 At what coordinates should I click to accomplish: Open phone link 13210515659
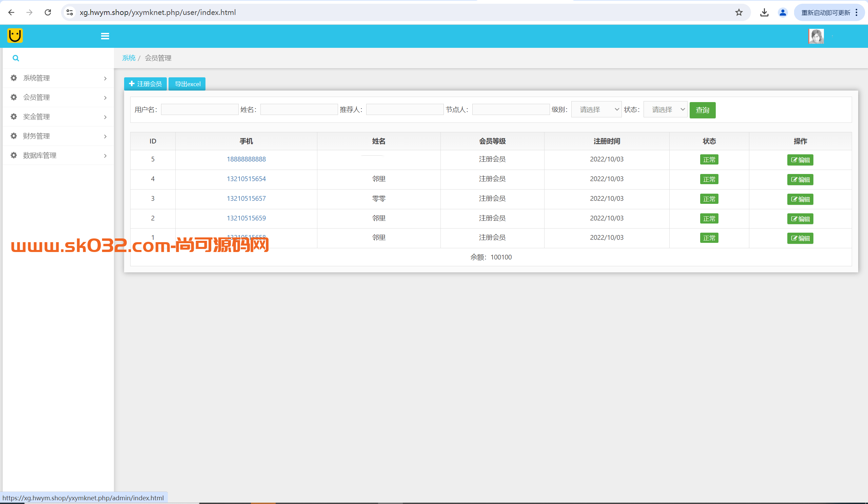[246, 218]
